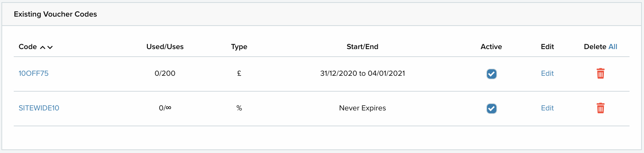The height and width of the screenshot is (153, 644).
Task: Click the Code column header
Action: click(27, 47)
